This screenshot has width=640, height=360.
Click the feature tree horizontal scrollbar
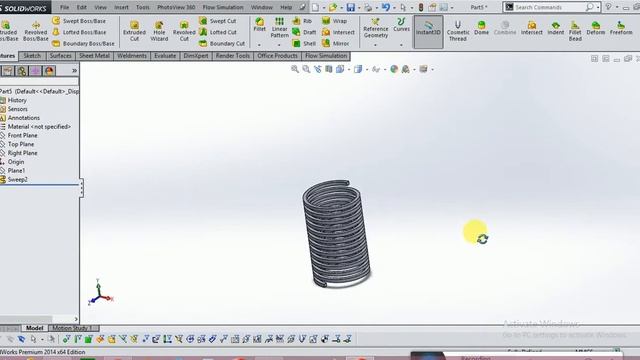click(26, 319)
